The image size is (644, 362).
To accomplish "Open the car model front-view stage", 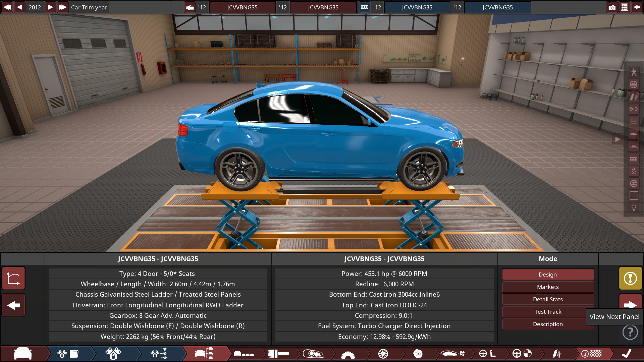I will [x=23, y=354].
